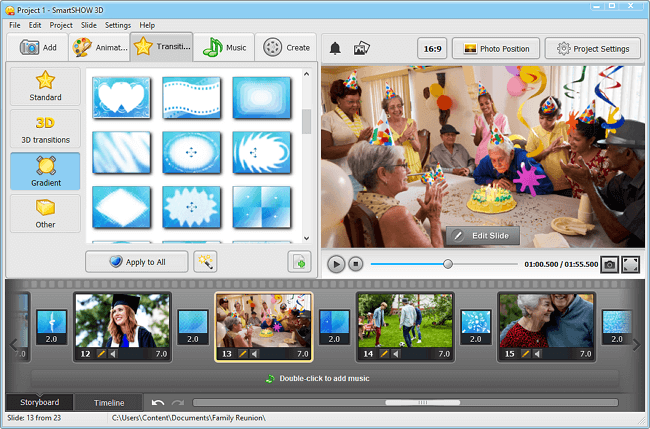
Task: Open the Project menu
Action: [x=61, y=25]
